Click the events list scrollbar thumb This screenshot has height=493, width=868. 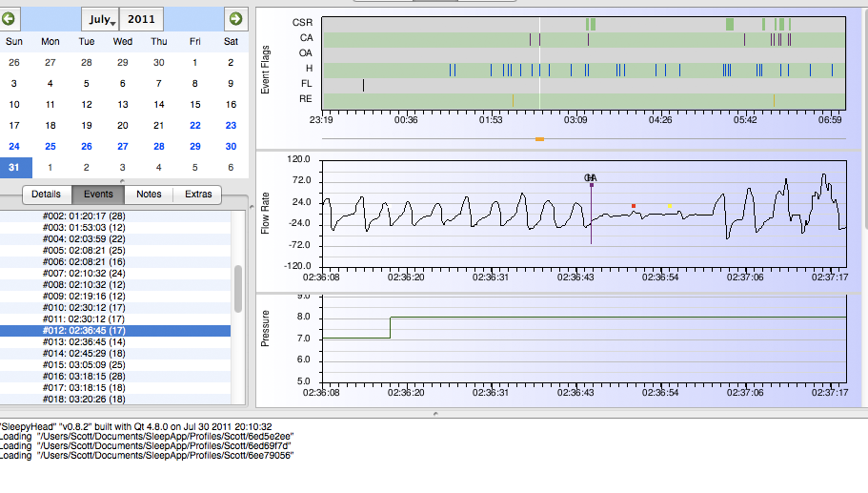click(x=238, y=289)
